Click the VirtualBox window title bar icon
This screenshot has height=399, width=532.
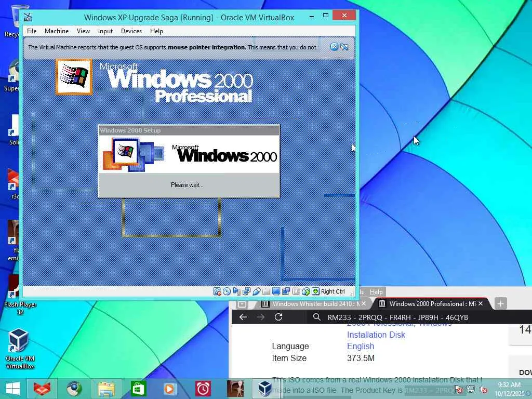click(x=28, y=17)
